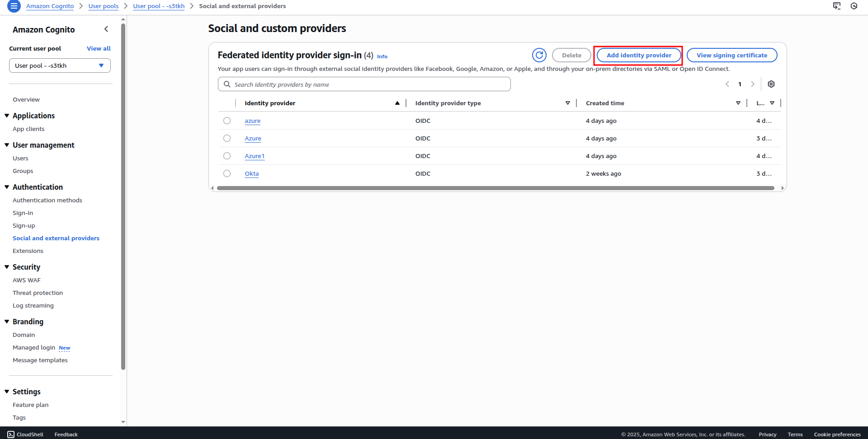The height and width of the screenshot is (439, 868).
Task: Click the hexagon settings icon in header
Action: [854, 6]
